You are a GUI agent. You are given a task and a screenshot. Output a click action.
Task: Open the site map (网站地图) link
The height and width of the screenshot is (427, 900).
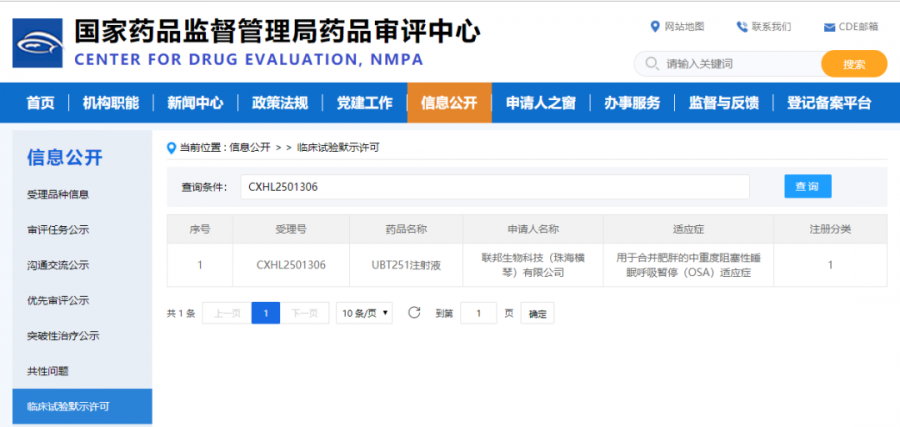pyautogui.click(x=677, y=26)
